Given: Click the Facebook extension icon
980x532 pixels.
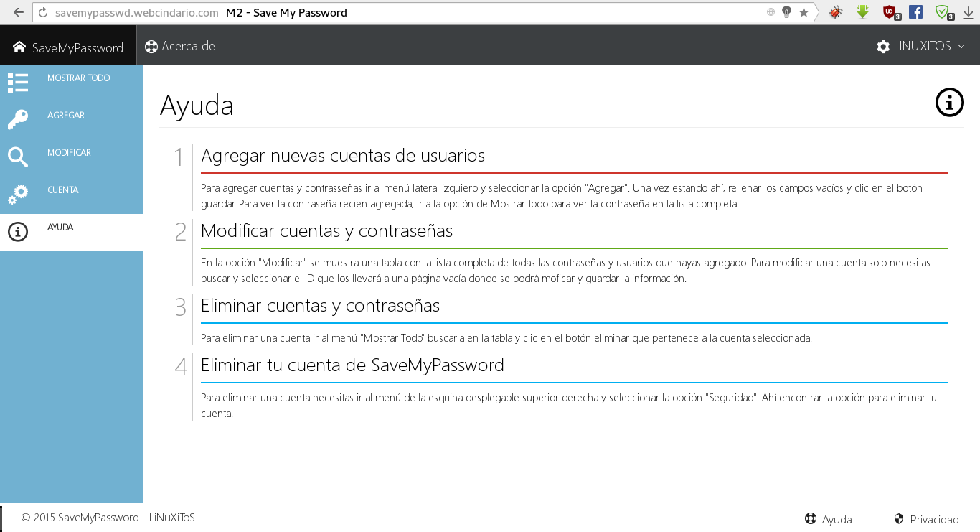Looking at the screenshot, I should tap(915, 11).
